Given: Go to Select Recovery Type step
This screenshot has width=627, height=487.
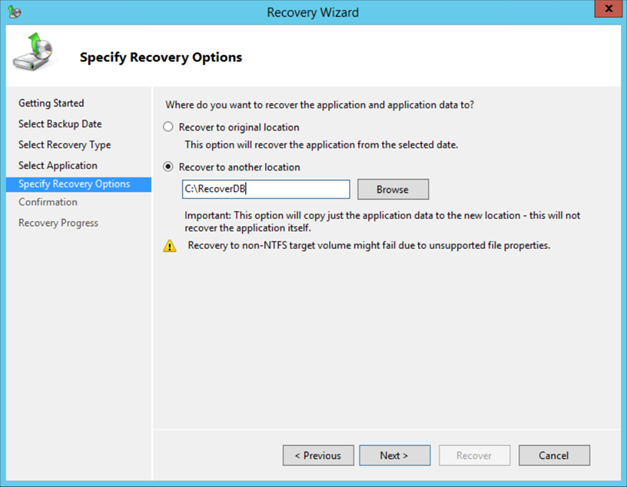Looking at the screenshot, I should coord(64,145).
